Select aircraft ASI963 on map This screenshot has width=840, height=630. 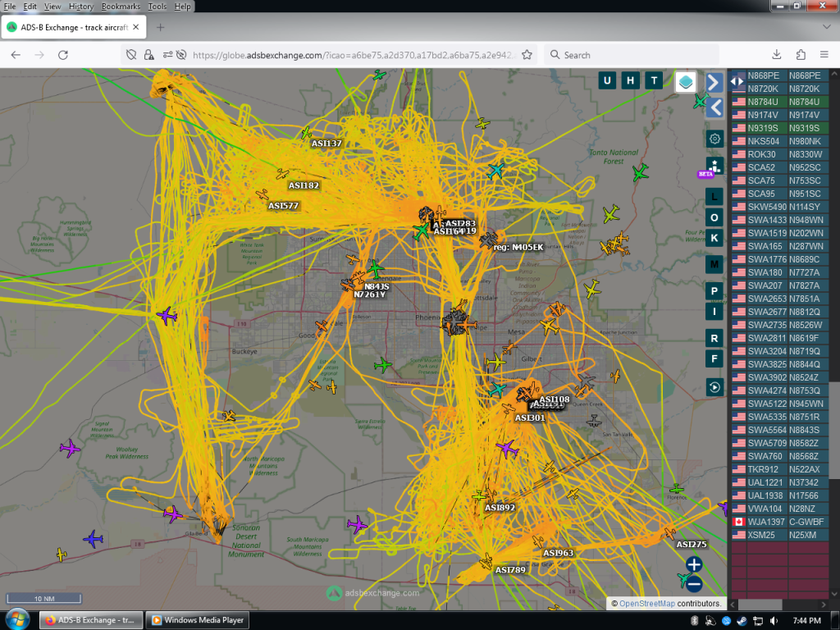click(x=538, y=541)
